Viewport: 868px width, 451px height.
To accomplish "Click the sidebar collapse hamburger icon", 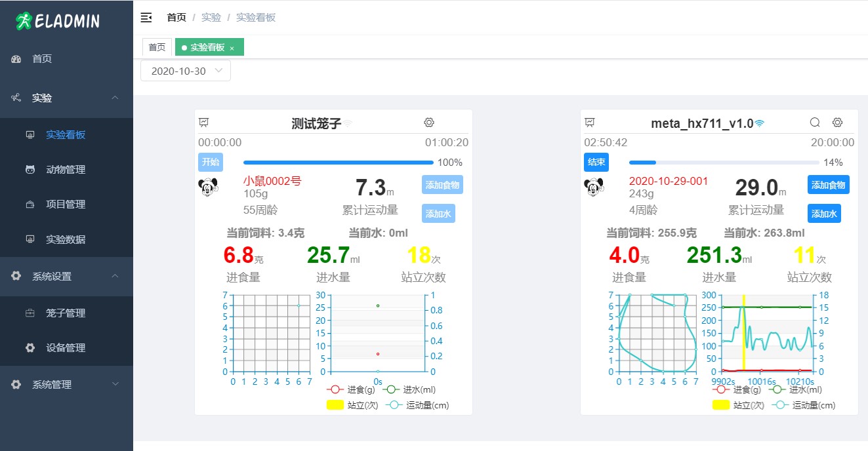I will click(x=146, y=18).
